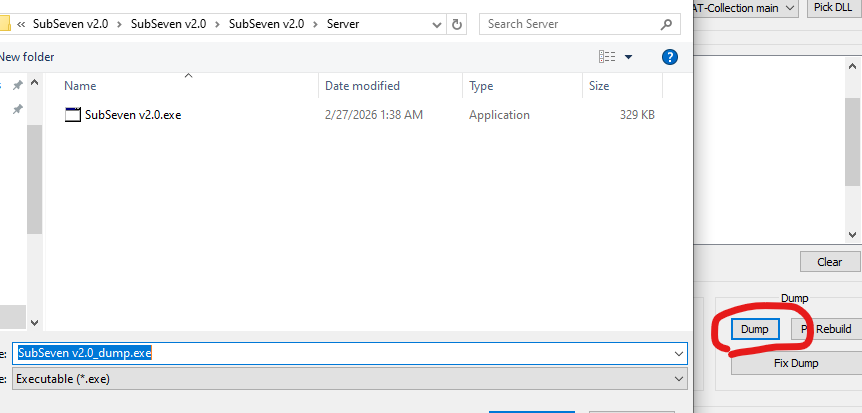This screenshot has height=413, width=862.
Task: Sort files by the Date modified column
Action: [362, 86]
